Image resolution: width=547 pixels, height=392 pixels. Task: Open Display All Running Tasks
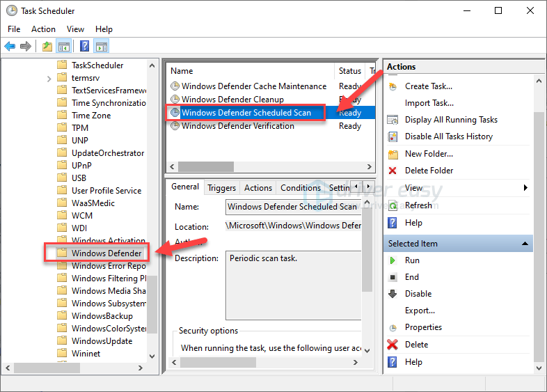(451, 120)
